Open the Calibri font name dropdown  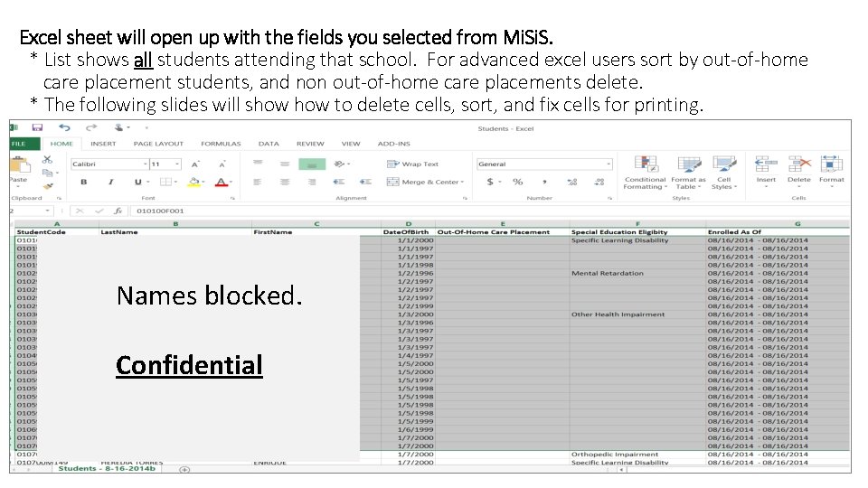pyautogui.click(x=145, y=164)
